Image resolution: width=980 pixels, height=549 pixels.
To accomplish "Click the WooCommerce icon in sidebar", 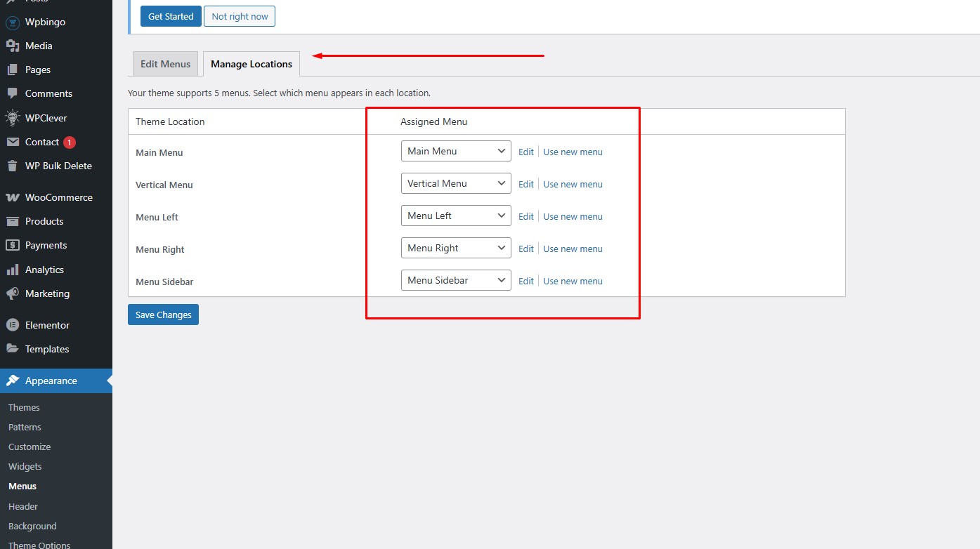I will tap(12, 197).
